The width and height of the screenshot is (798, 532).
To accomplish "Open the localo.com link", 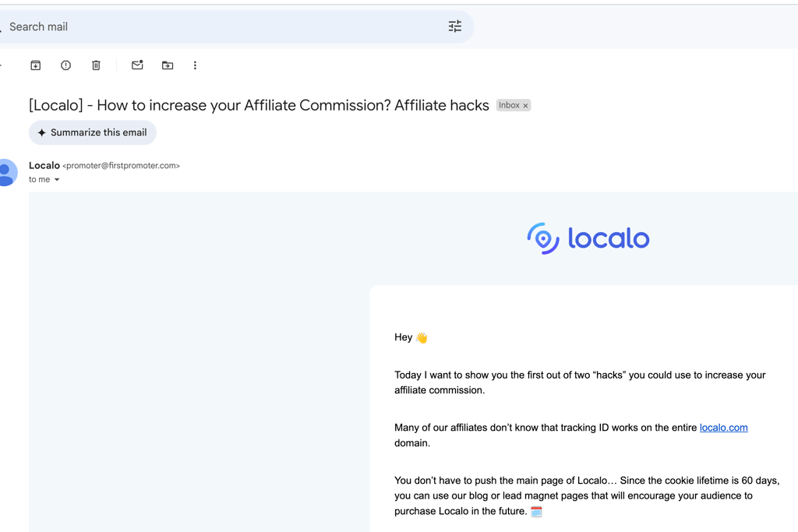I will [724, 428].
